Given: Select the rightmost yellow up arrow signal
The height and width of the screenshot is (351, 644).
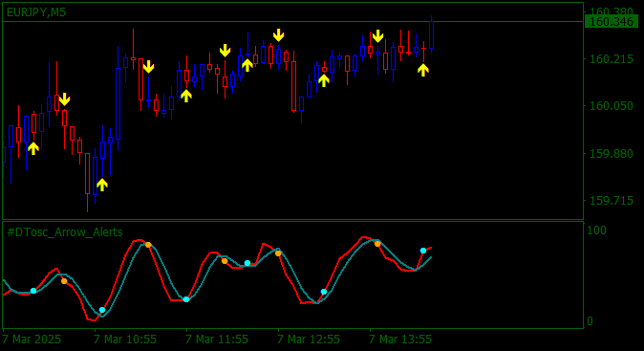Looking at the screenshot, I should [x=423, y=70].
